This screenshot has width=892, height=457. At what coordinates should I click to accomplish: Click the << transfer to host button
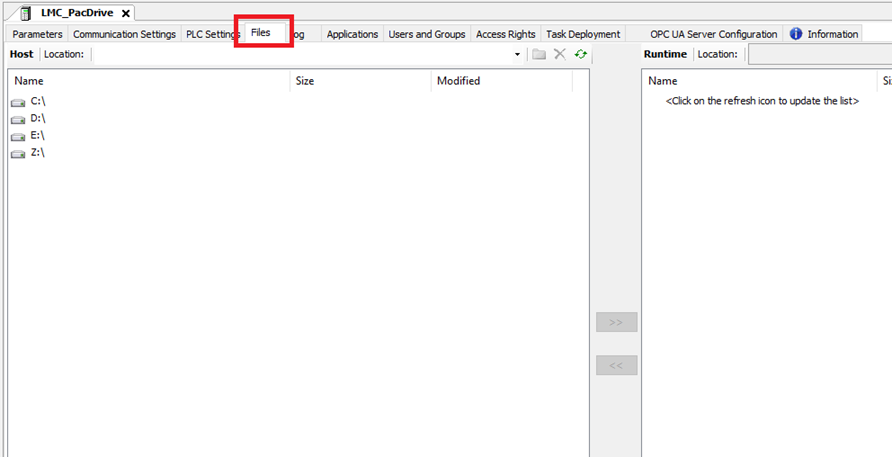[616, 365]
